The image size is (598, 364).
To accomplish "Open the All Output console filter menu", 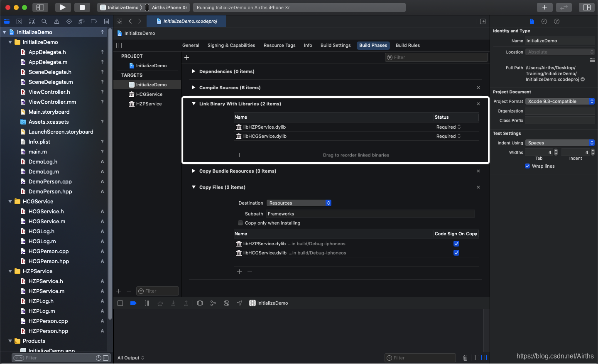I will point(131,358).
